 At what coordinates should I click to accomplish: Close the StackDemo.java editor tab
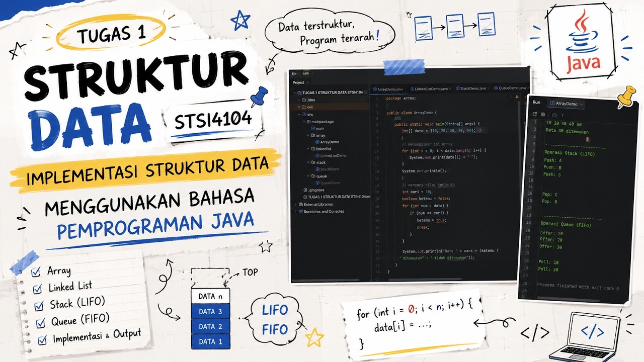pyautogui.click(x=489, y=88)
